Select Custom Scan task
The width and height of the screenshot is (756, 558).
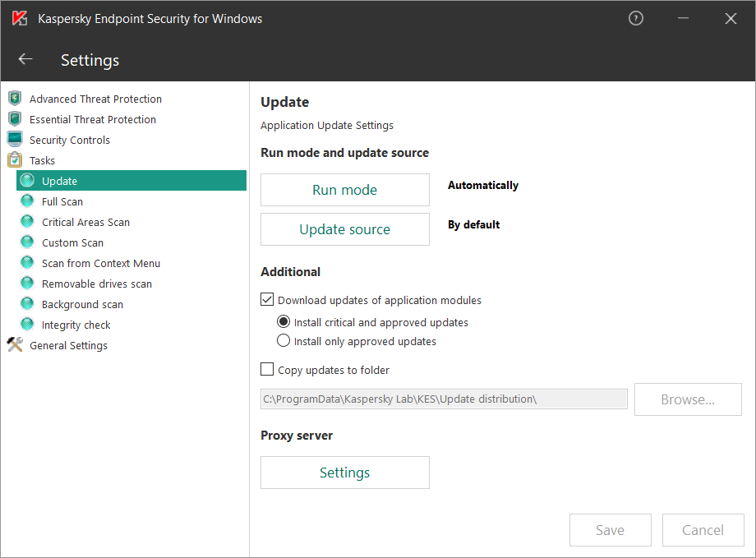[72, 243]
